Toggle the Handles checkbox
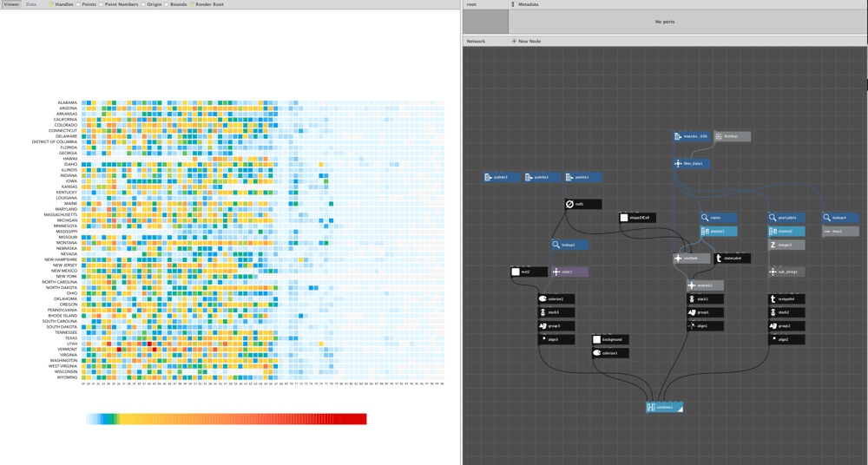Viewport: 868px width, 465px height. 51,4
